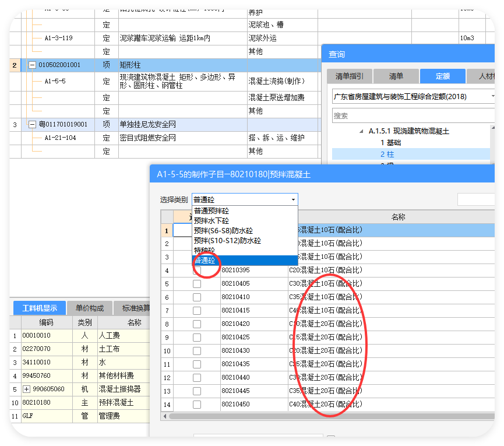Tick the checkbox for code 80210415
Viewport: 504px width, 446px height.
(x=197, y=311)
